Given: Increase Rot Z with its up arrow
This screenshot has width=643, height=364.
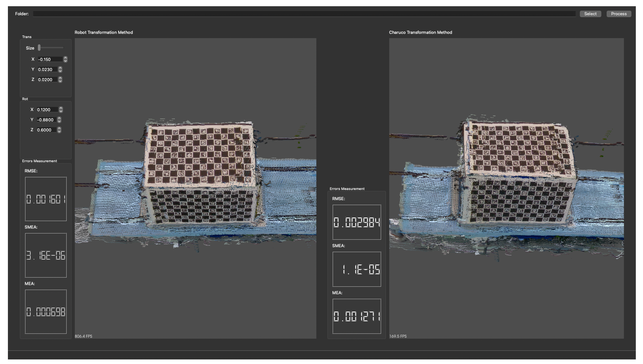Looking at the screenshot, I should pyautogui.click(x=59, y=128).
